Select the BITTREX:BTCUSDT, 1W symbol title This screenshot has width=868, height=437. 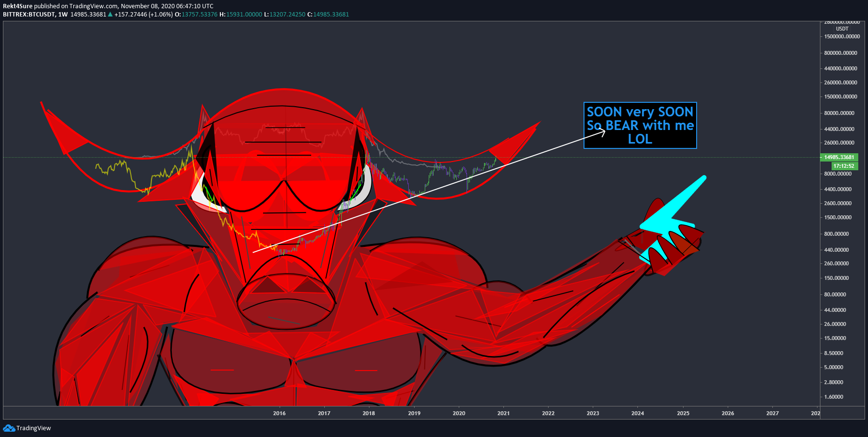35,14
